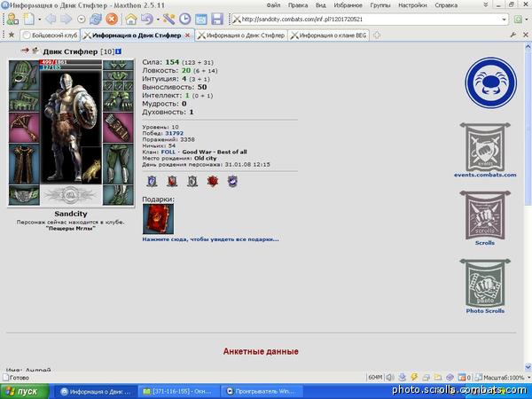Click the blue crab zodiac emblem
532x399 pixels.
coord(490,82)
